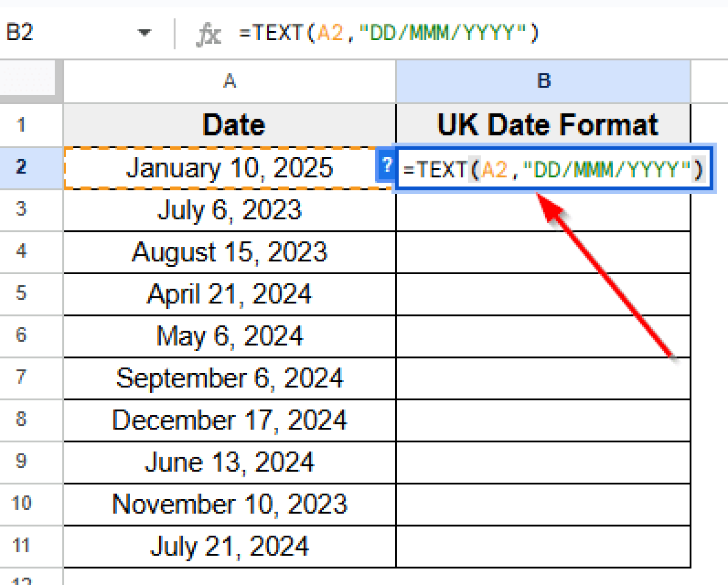Select cell containing July 6, 2023
The image size is (728, 585).
[x=229, y=210]
